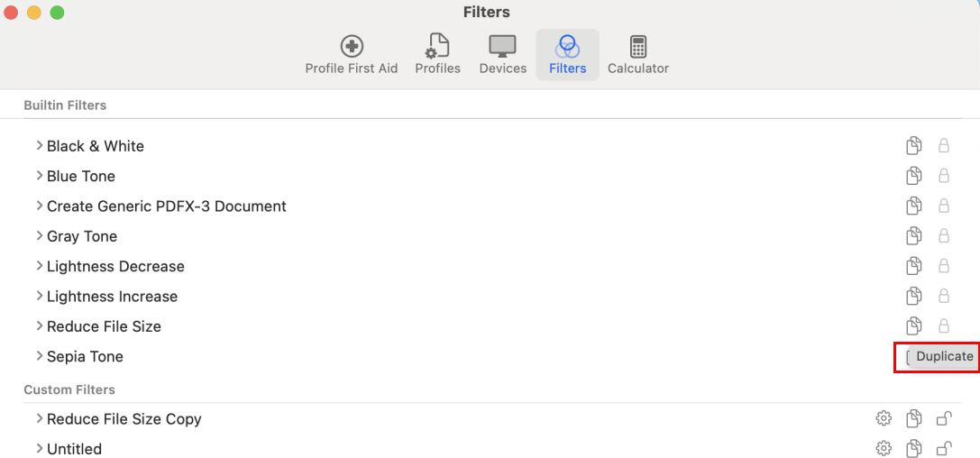980x458 pixels.
Task: Select the Sepia Tone filter name
Action: (85, 356)
